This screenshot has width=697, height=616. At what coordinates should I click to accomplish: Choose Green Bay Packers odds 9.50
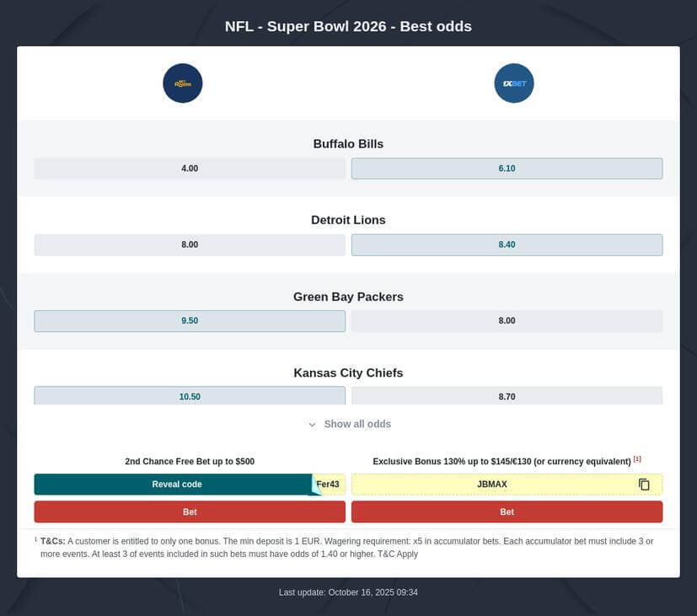point(190,321)
